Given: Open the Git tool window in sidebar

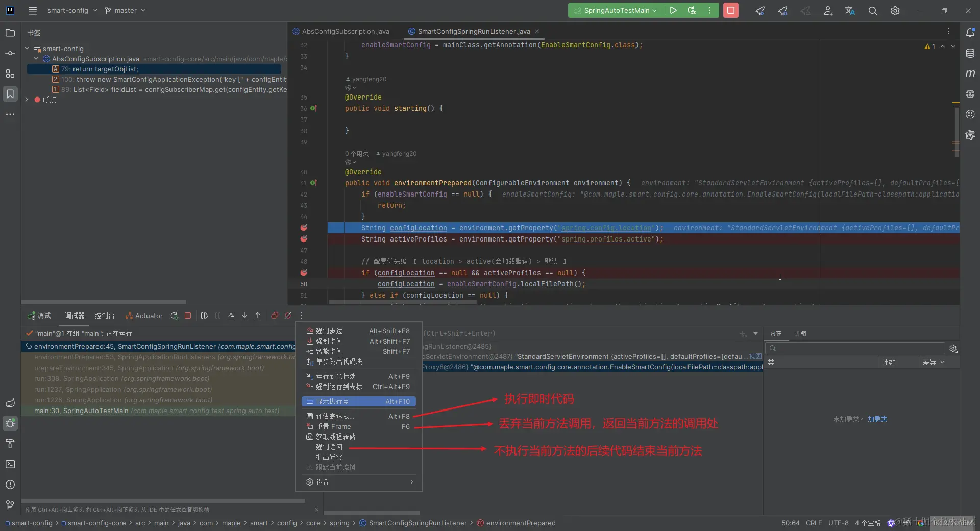Looking at the screenshot, I should coord(10,505).
